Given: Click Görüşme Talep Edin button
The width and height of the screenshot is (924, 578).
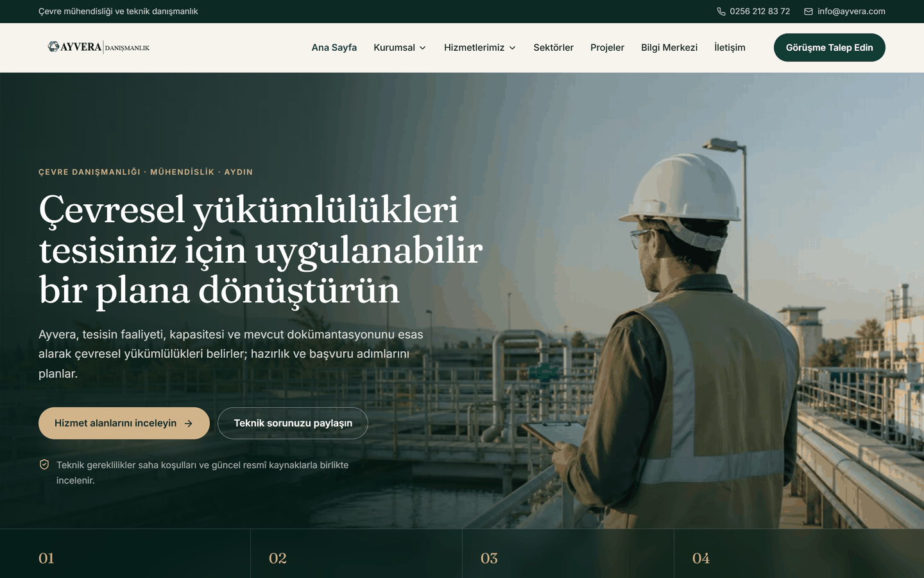Looking at the screenshot, I should pos(830,48).
